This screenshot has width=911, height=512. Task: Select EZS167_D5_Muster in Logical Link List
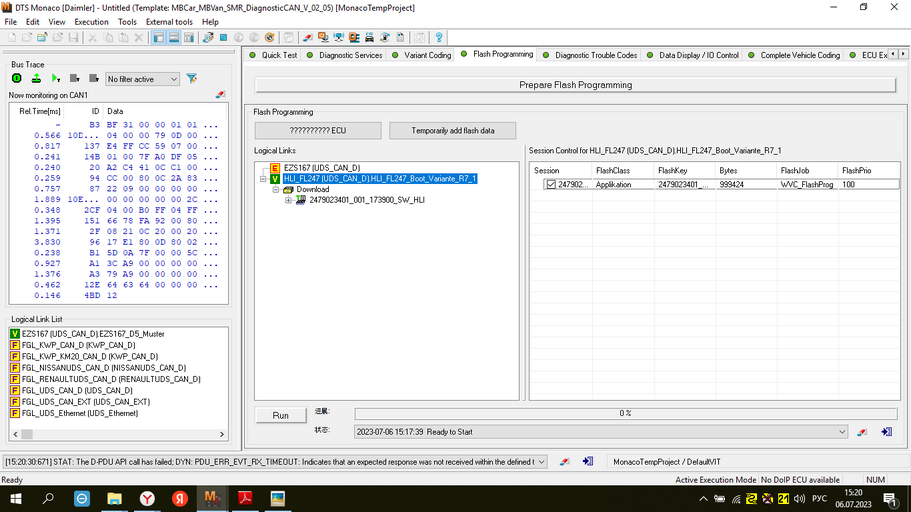tap(93, 334)
